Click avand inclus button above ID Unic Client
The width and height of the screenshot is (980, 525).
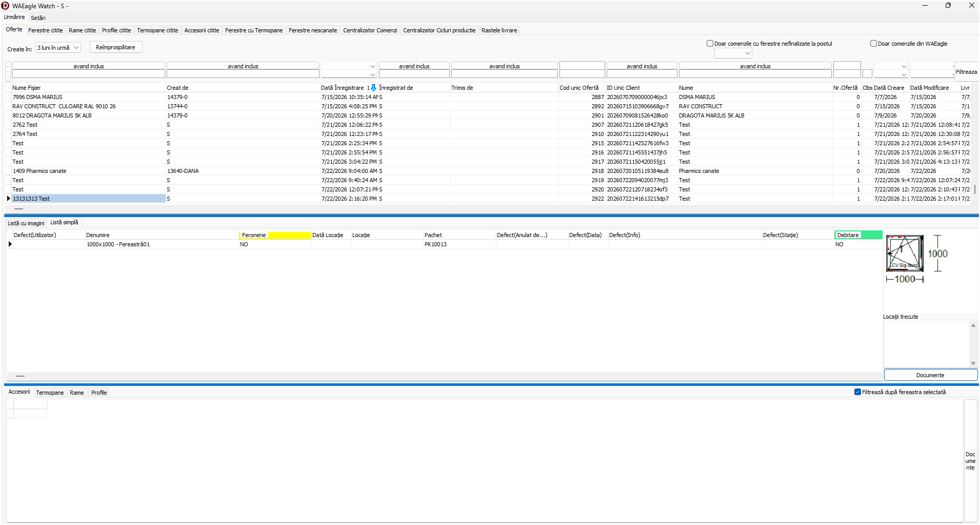click(642, 66)
